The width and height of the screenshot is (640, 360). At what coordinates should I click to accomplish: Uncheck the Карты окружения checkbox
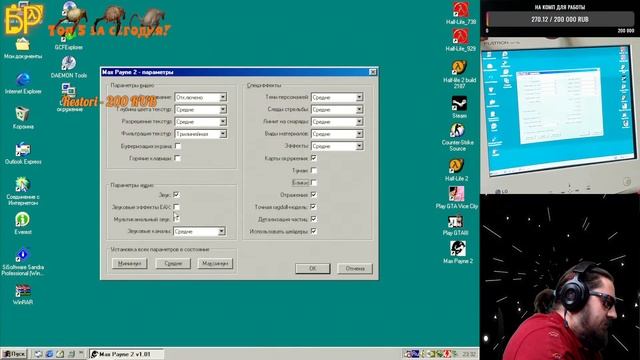314,158
